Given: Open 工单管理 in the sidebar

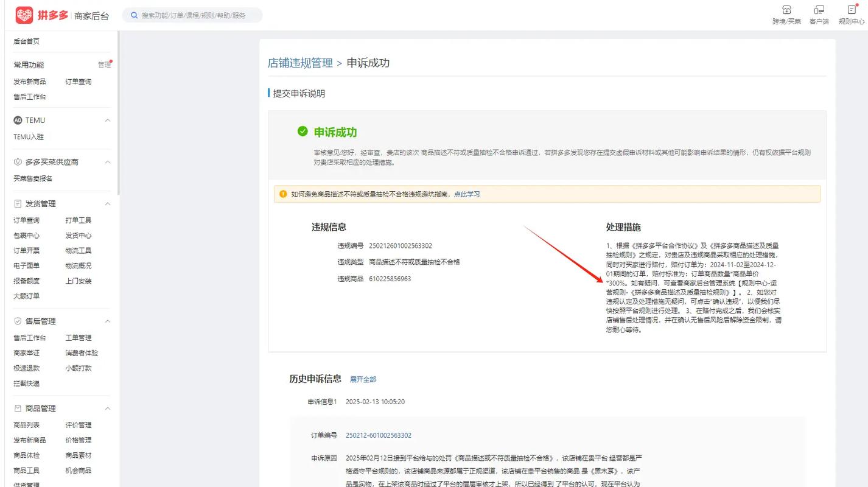Looking at the screenshot, I should 79,338.
